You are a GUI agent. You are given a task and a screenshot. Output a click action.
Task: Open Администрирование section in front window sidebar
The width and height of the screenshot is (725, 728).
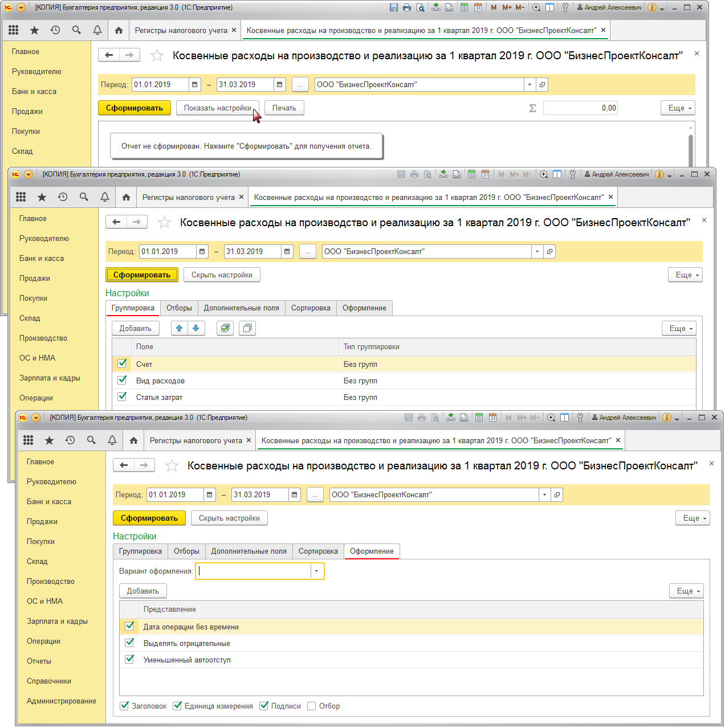click(62, 701)
